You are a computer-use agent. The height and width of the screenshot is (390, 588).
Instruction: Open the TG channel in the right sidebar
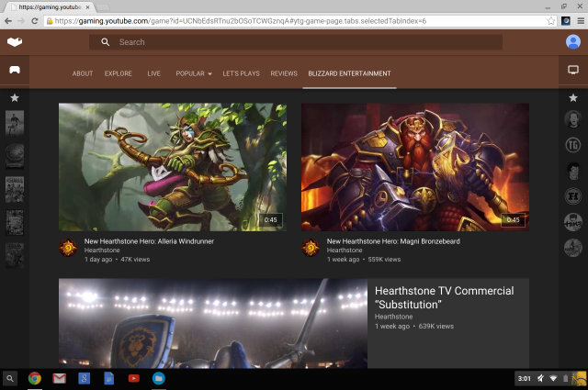pos(573,144)
